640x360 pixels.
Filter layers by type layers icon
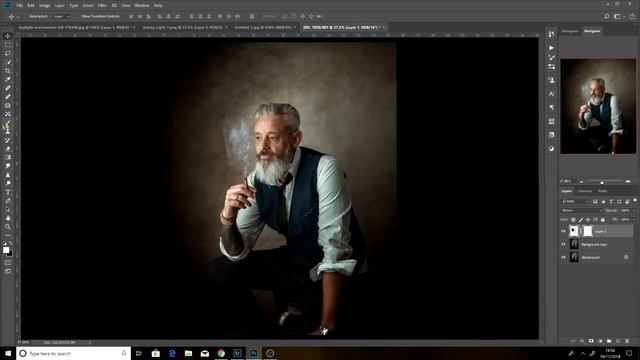[611, 202]
